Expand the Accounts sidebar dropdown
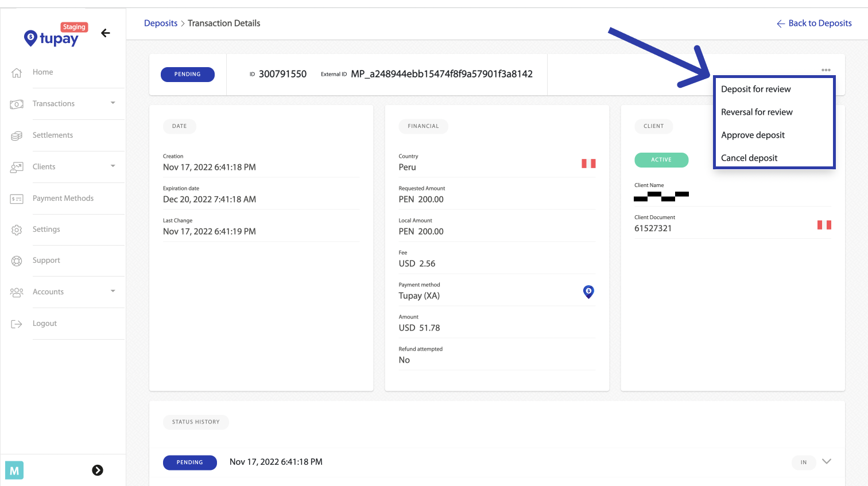 pos(113,291)
